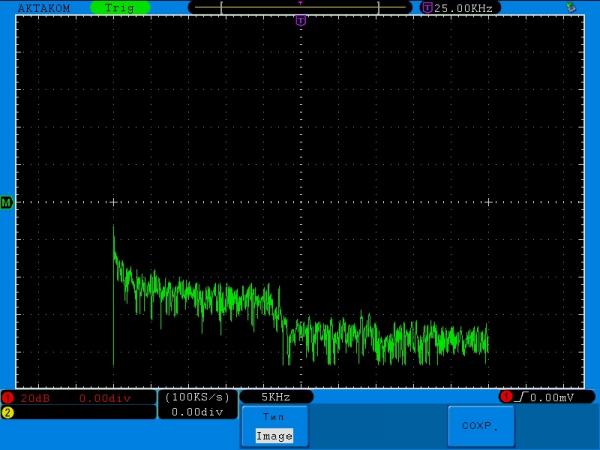Click the purple T trigger position marker

(301, 21)
